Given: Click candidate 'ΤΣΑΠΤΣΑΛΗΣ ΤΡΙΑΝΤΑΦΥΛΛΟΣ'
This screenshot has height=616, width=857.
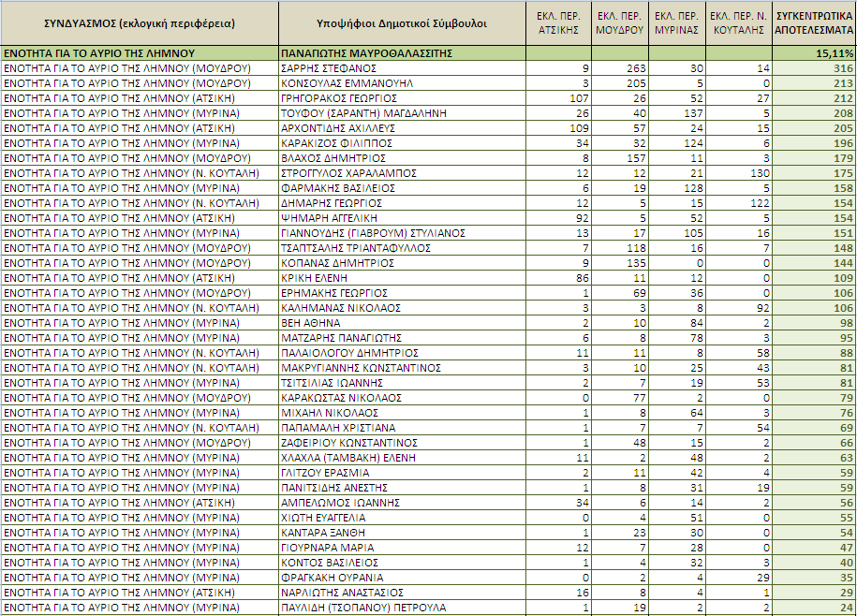Looking at the screenshot, I should (x=356, y=248).
